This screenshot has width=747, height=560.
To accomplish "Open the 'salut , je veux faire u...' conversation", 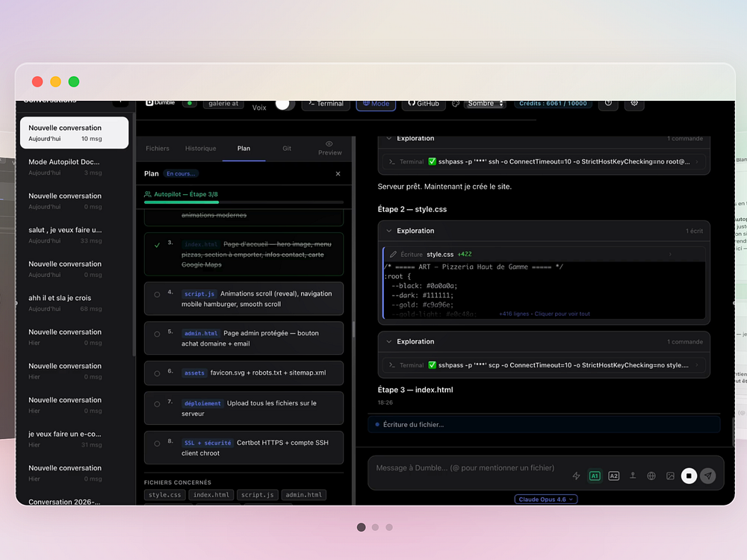I will tap(74, 234).
